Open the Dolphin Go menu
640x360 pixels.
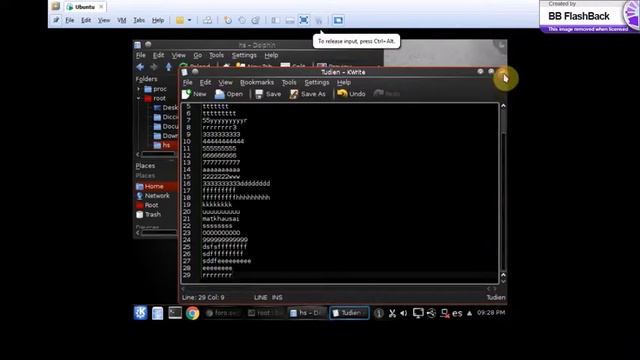coord(198,55)
